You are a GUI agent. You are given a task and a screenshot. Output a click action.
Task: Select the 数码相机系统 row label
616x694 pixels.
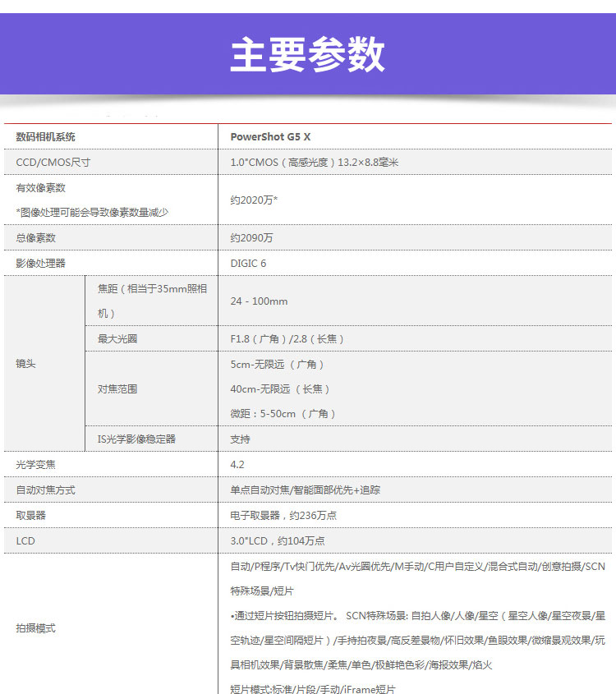pos(45,137)
